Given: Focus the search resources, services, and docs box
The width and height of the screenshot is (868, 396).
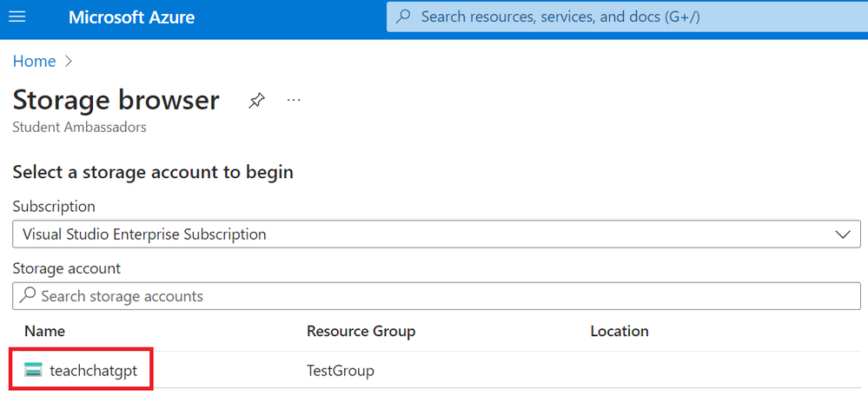Looking at the screenshot, I should 626,17.
